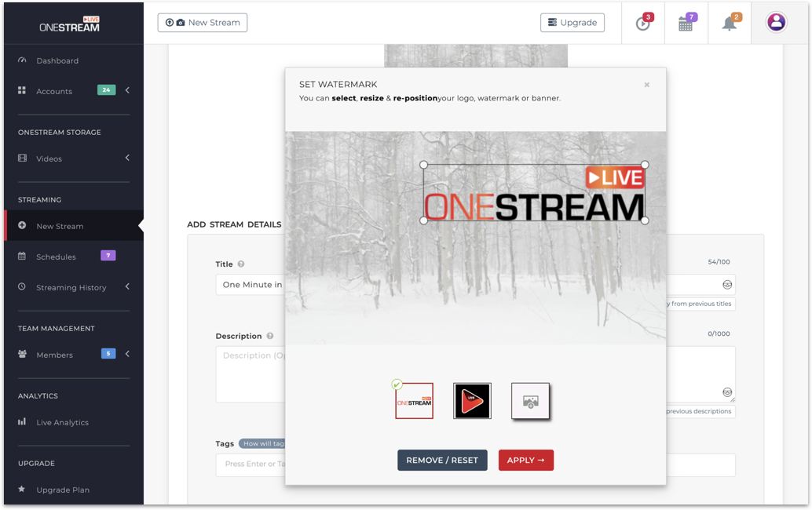Expand the Streaming History submenu
812x510 pixels.
[127, 287]
